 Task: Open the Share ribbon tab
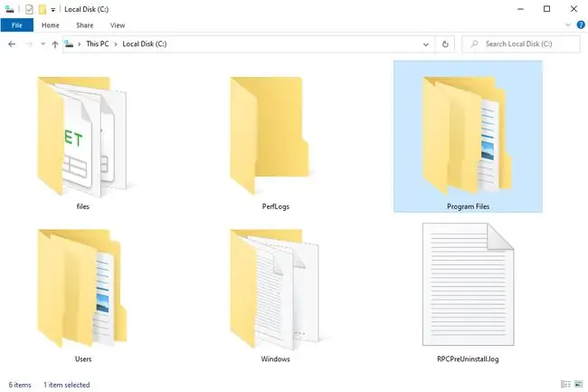click(85, 25)
